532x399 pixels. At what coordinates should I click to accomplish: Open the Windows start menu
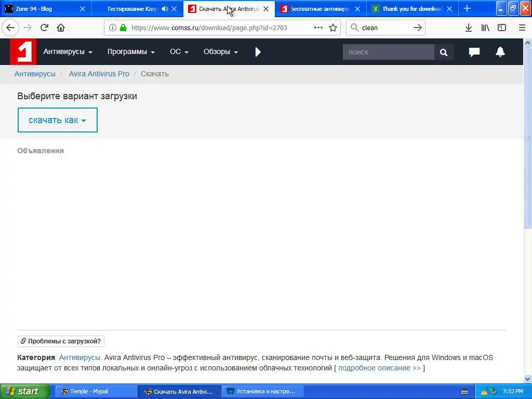pos(24,392)
